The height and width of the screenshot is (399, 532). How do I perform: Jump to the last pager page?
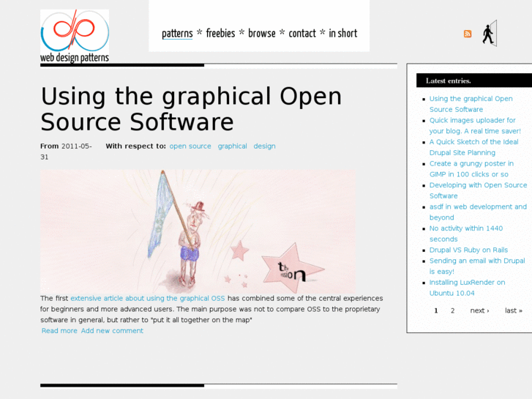point(513,310)
